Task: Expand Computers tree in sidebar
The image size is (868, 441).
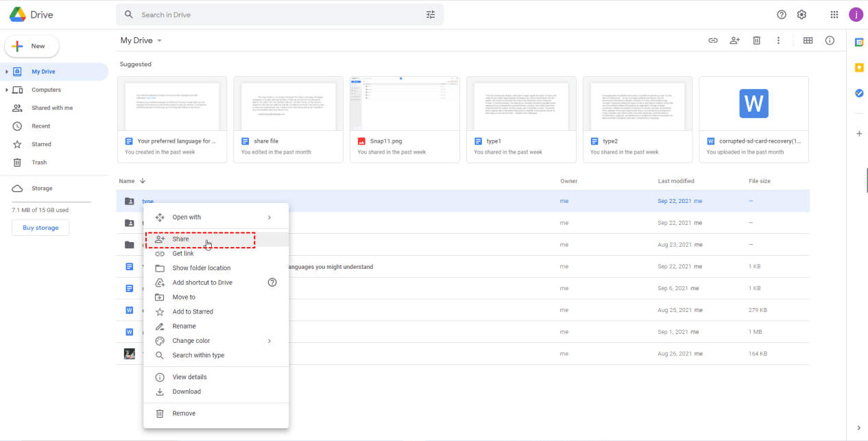Action: (x=6, y=90)
